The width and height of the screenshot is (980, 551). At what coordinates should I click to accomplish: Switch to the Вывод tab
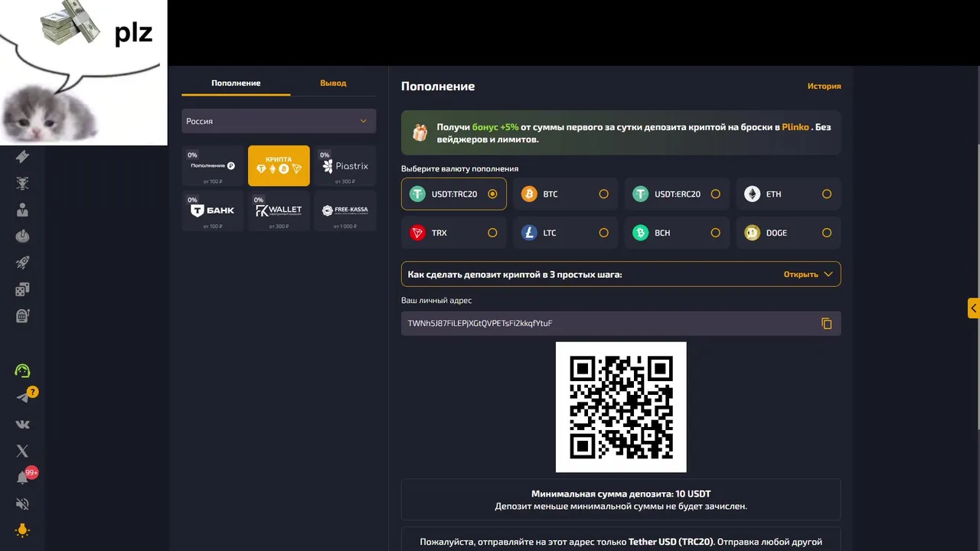tap(333, 83)
